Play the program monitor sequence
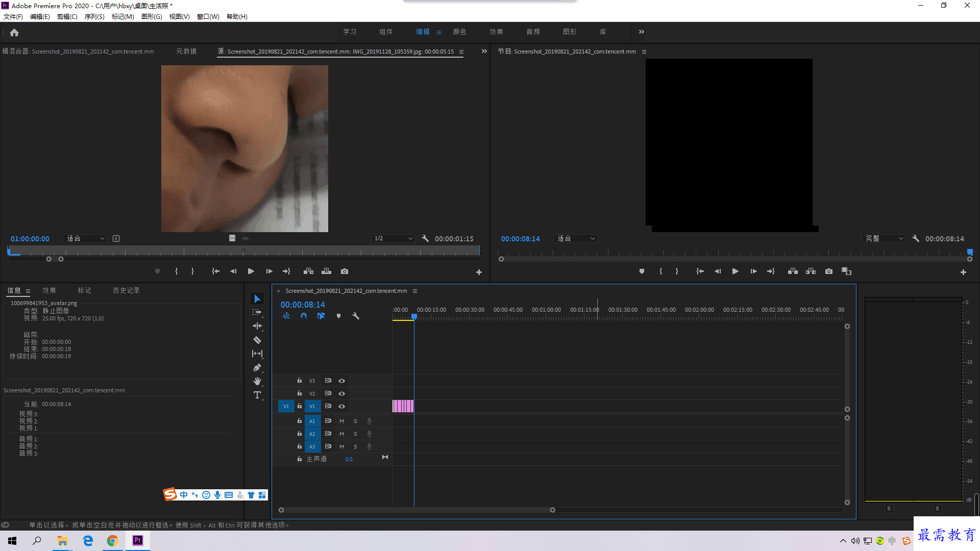980x551 pixels. (x=735, y=271)
